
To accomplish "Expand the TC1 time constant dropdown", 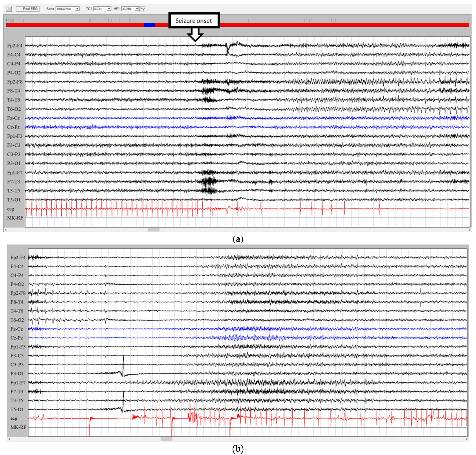I will click(x=109, y=9).
